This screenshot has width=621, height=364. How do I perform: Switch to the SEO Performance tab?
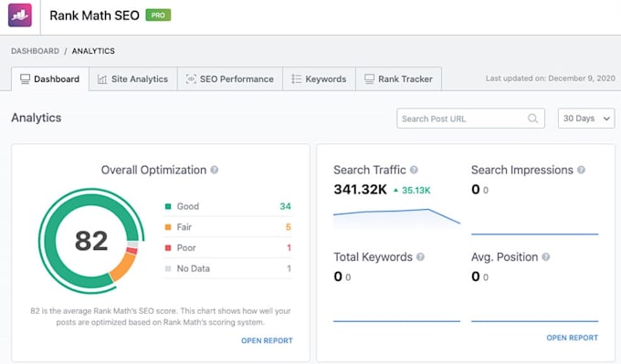(x=230, y=79)
